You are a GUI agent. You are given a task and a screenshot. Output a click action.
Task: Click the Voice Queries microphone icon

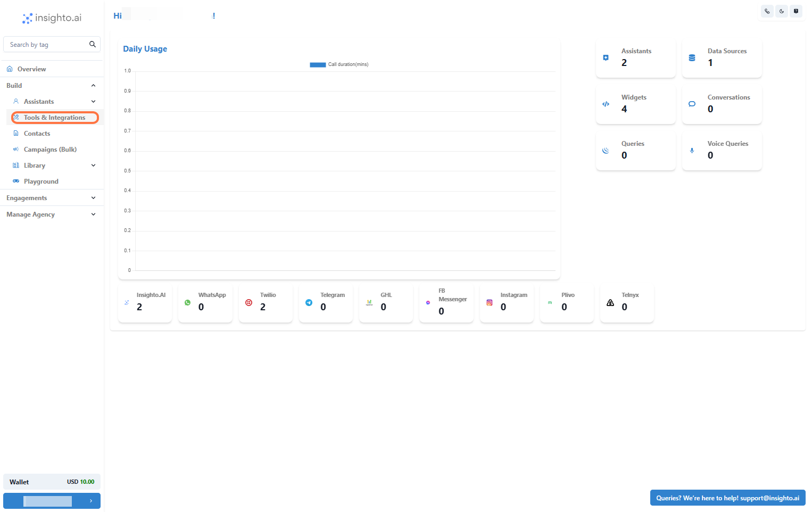[692, 150]
